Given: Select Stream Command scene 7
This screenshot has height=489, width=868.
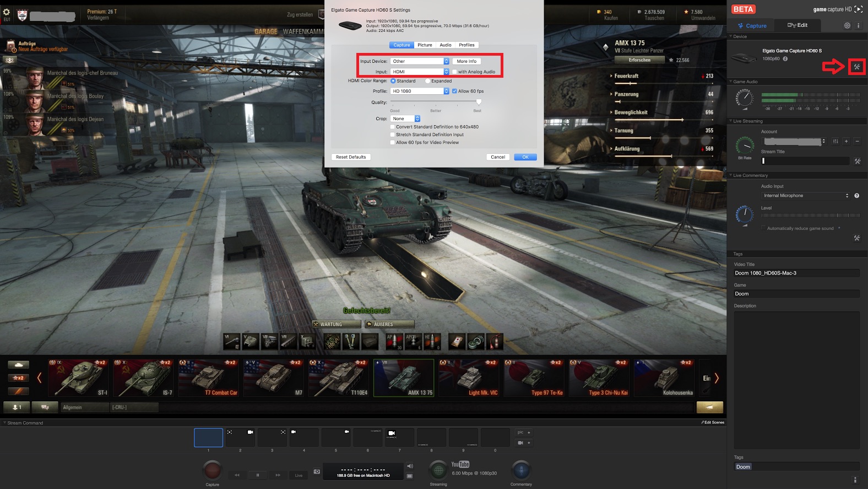Looking at the screenshot, I should coord(400,438).
